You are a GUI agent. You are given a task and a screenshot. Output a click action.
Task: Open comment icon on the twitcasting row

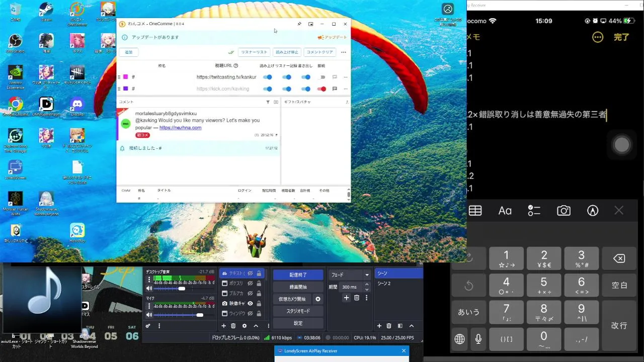(x=335, y=77)
